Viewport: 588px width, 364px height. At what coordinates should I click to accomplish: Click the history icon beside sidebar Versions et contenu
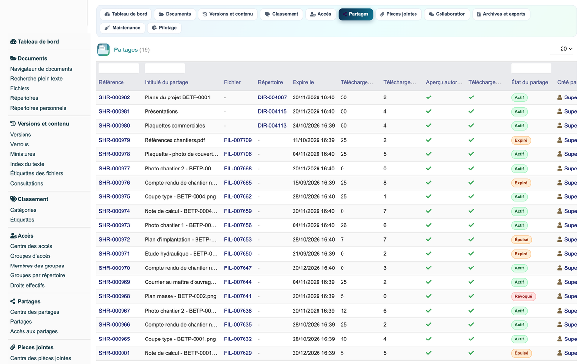[x=13, y=124]
